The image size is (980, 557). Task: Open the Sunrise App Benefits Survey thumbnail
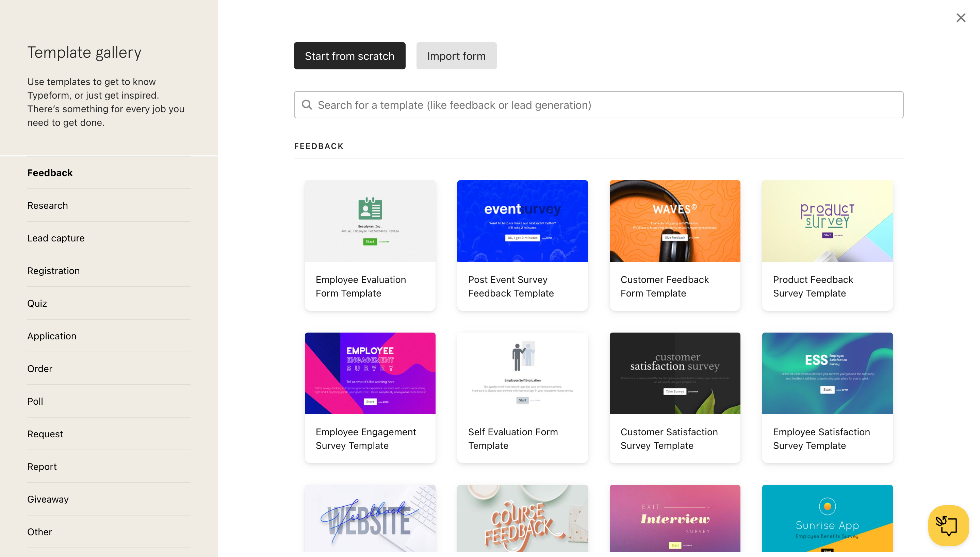click(x=827, y=518)
